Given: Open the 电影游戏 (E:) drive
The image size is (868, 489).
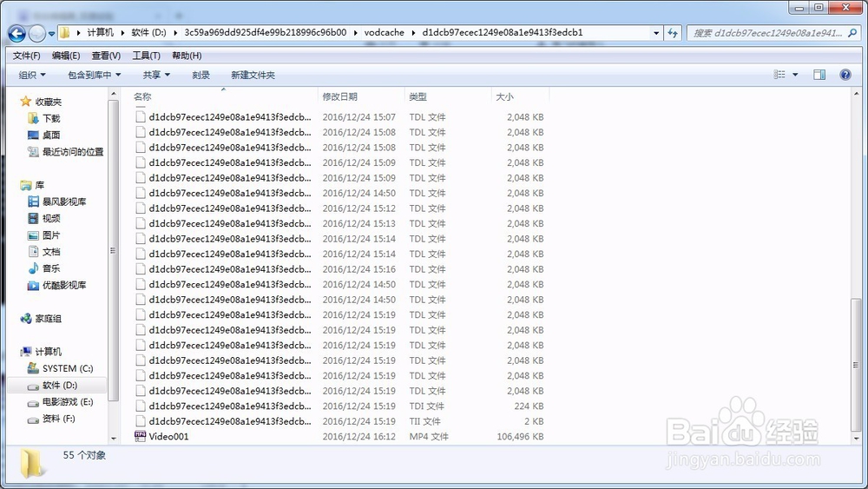Looking at the screenshot, I should 67,401.
